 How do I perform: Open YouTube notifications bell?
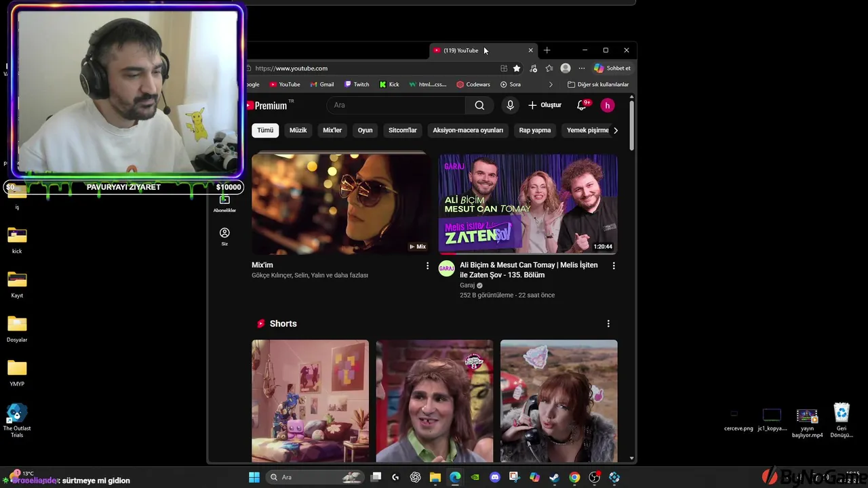point(582,105)
